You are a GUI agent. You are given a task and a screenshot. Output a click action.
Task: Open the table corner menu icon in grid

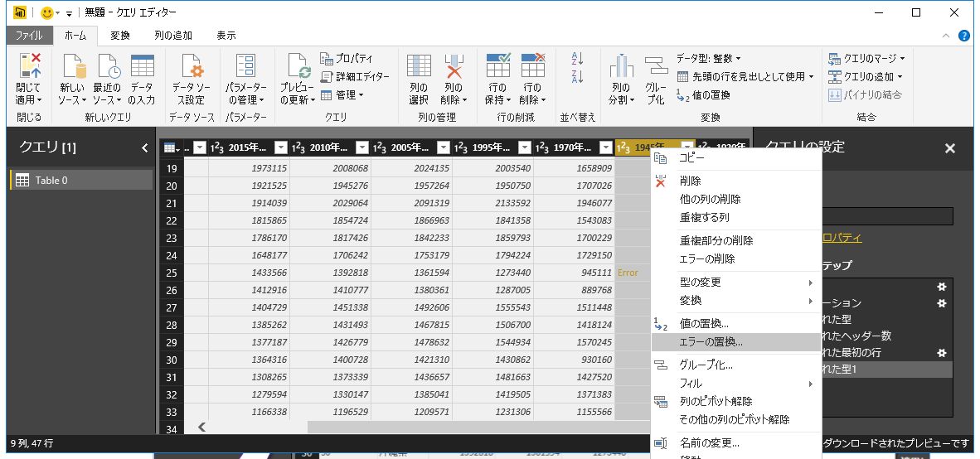point(171,148)
